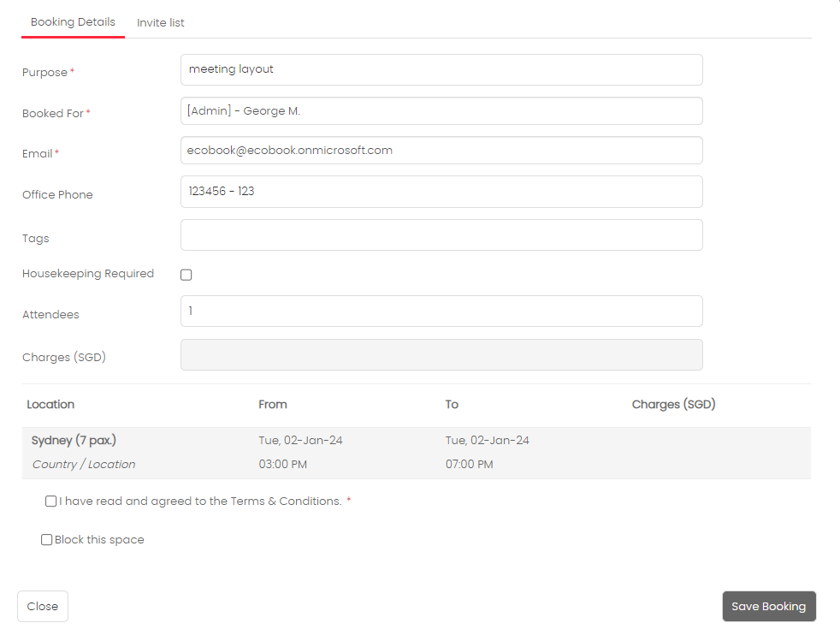The height and width of the screenshot is (641, 840).
Task: Click the Close button
Action: (42, 606)
